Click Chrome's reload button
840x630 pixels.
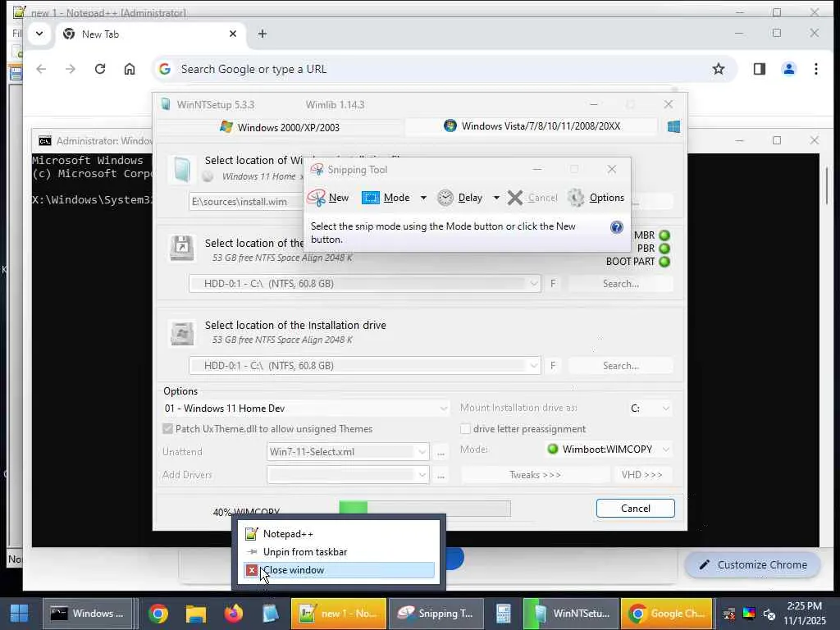pos(99,69)
